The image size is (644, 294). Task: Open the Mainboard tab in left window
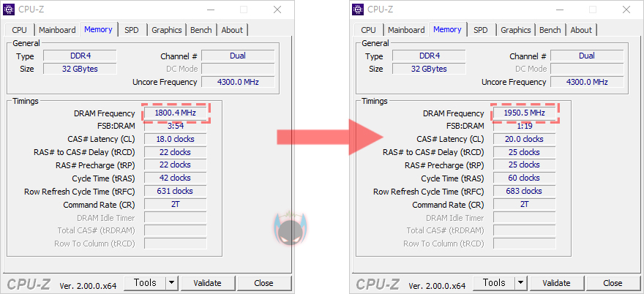click(57, 30)
